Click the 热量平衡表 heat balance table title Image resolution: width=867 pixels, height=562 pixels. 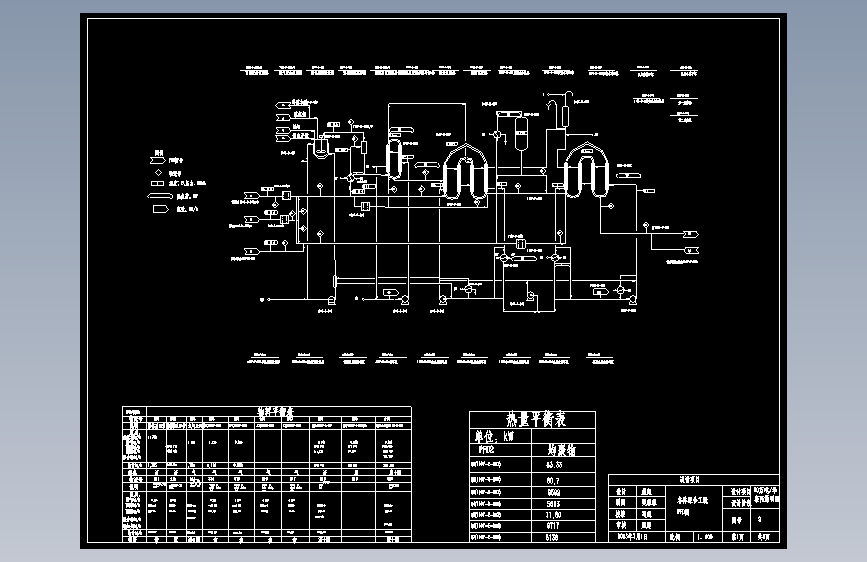point(535,419)
